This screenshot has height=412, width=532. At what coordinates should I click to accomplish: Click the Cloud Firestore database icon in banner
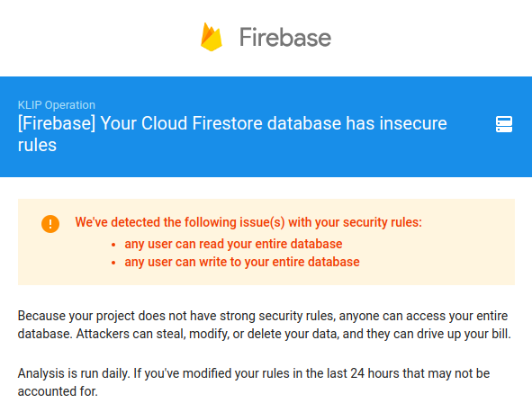[504, 124]
